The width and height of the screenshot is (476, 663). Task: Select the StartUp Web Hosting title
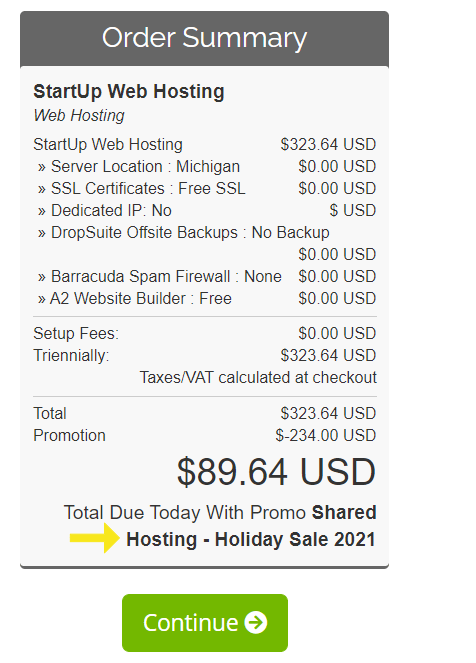[129, 91]
